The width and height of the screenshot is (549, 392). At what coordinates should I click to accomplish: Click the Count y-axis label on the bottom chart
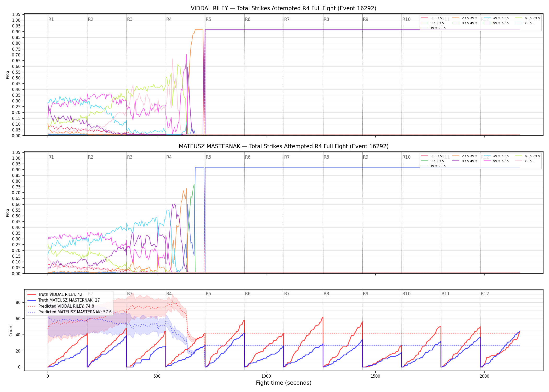coord(11,330)
